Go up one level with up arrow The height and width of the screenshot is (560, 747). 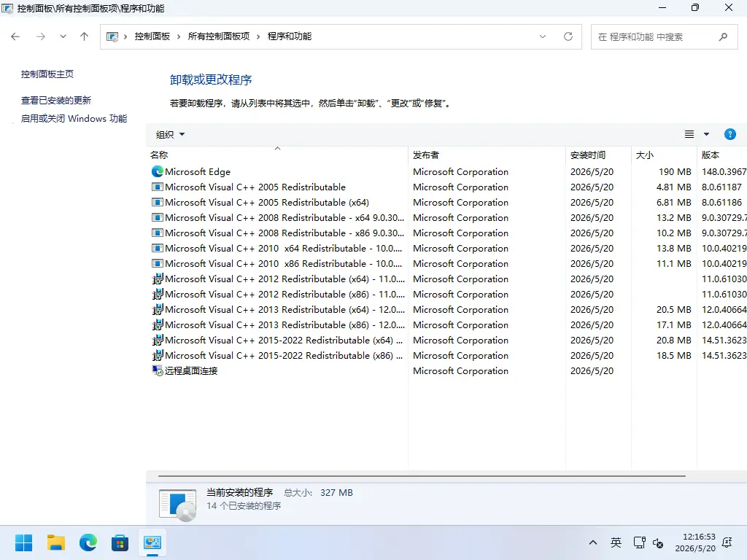click(85, 36)
